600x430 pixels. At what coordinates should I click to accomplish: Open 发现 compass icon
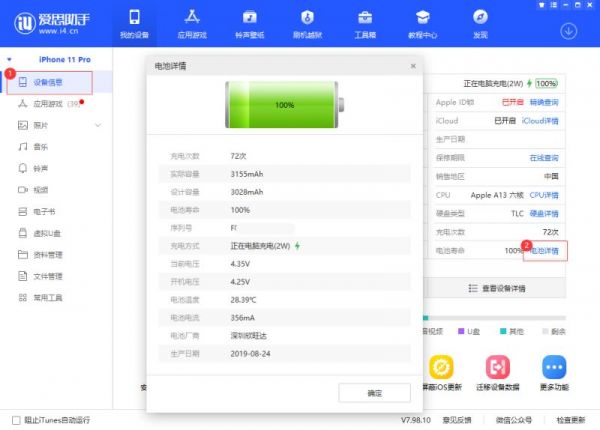[x=480, y=24]
